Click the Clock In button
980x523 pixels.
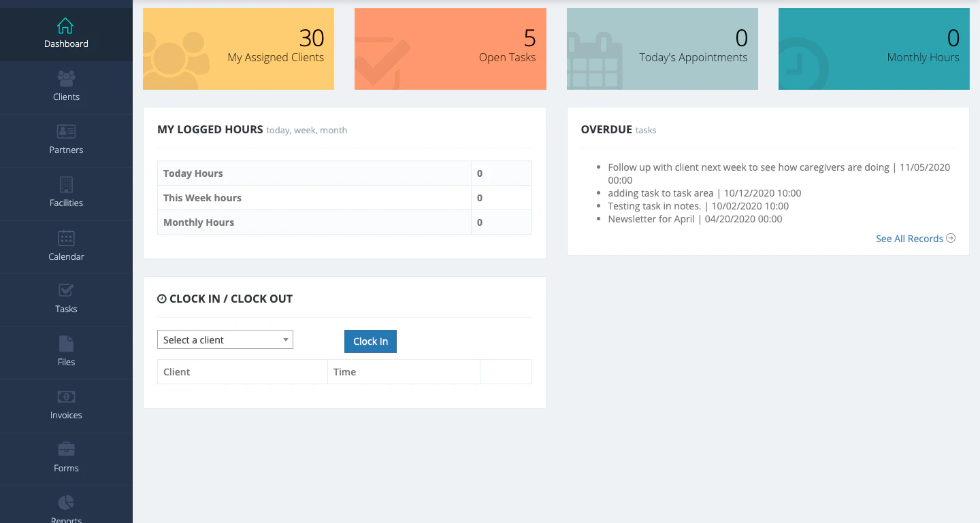pyautogui.click(x=370, y=341)
